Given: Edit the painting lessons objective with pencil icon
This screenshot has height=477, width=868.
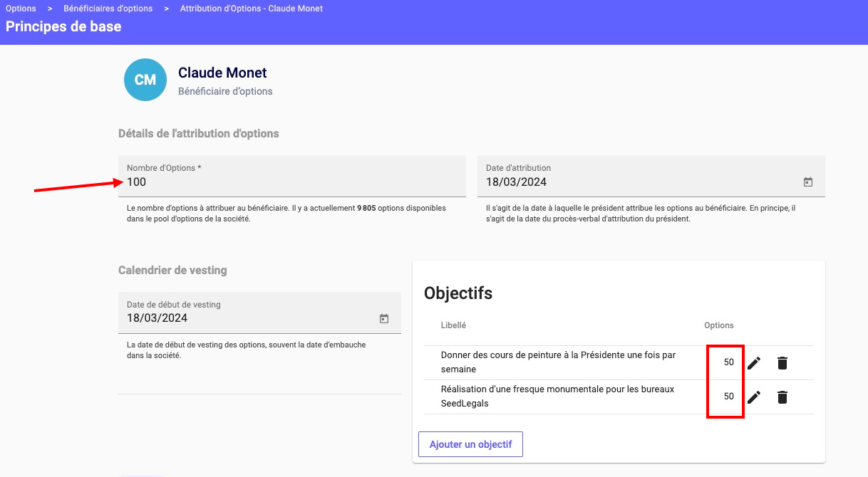Looking at the screenshot, I should click(754, 363).
